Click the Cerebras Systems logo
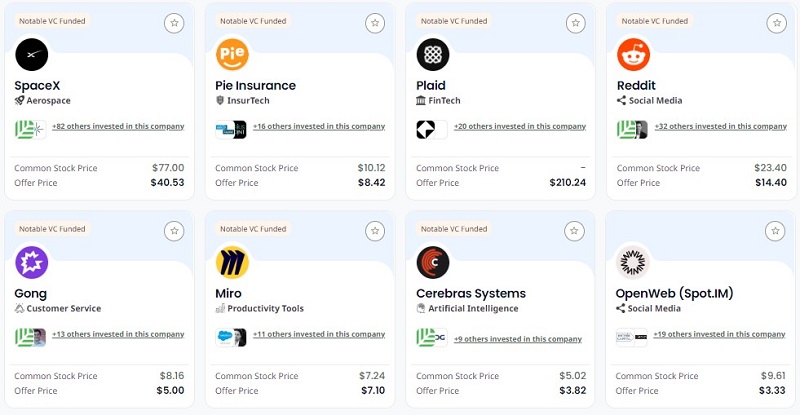800x415 pixels. tap(433, 262)
